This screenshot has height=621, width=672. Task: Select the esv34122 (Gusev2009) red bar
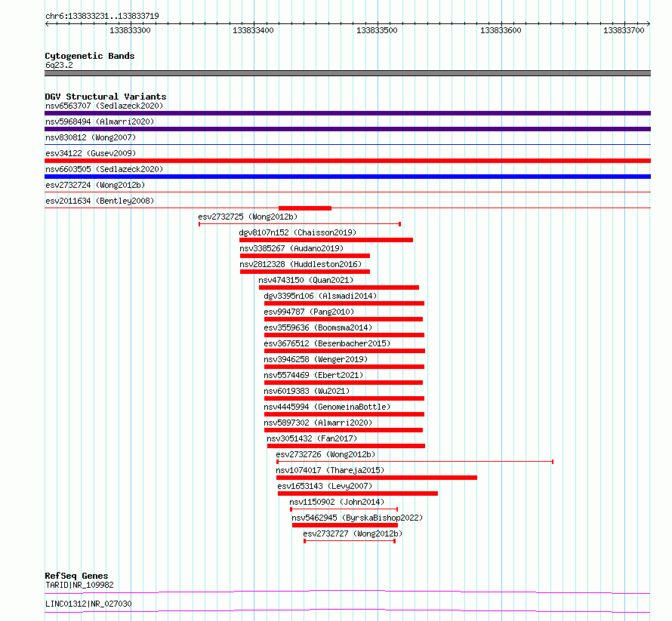[347, 161]
